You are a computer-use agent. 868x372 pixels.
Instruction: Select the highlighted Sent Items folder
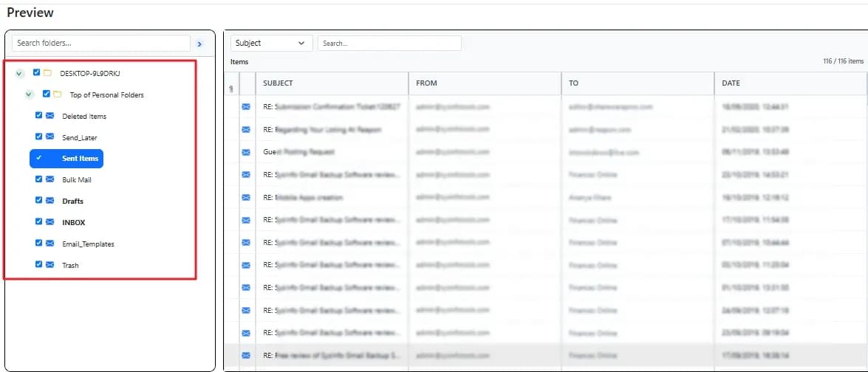click(66, 159)
